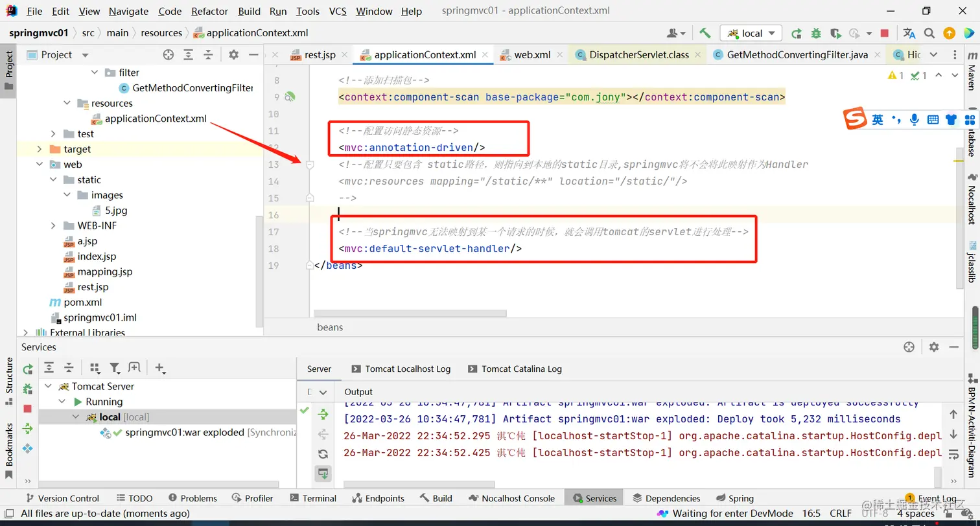Open the Navigate menu
The image size is (980, 526).
128,12
